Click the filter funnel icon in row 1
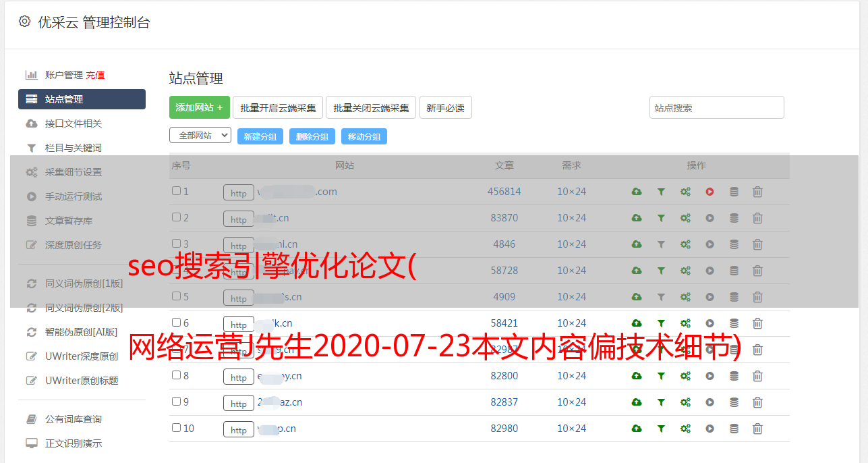Image resolution: width=868 pixels, height=463 pixels. (x=661, y=192)
